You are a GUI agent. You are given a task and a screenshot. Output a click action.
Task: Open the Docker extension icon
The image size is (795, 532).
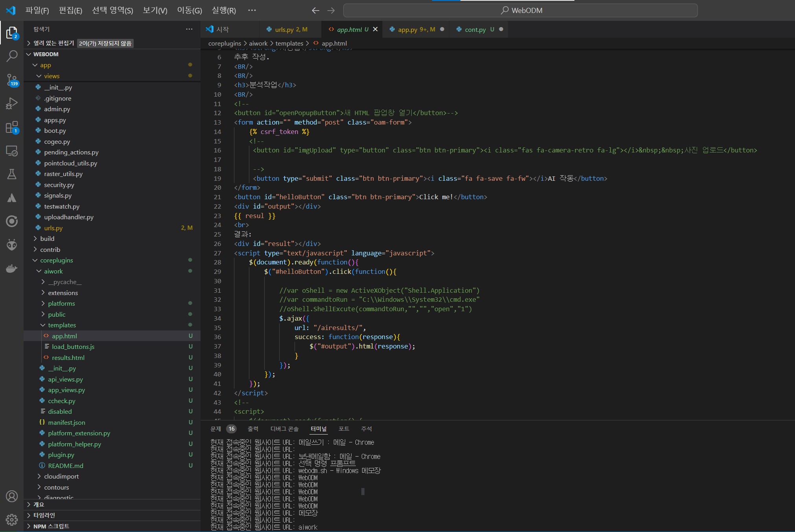tap(12, 268)
